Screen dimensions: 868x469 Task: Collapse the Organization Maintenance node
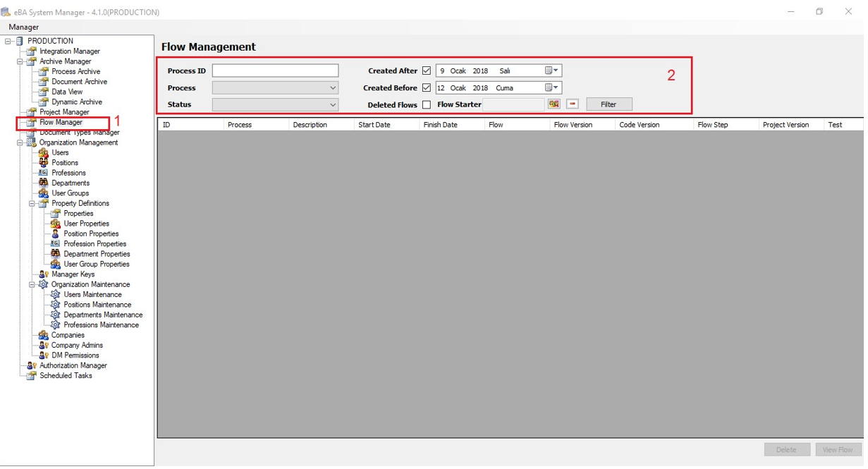(x=32, y=284)
